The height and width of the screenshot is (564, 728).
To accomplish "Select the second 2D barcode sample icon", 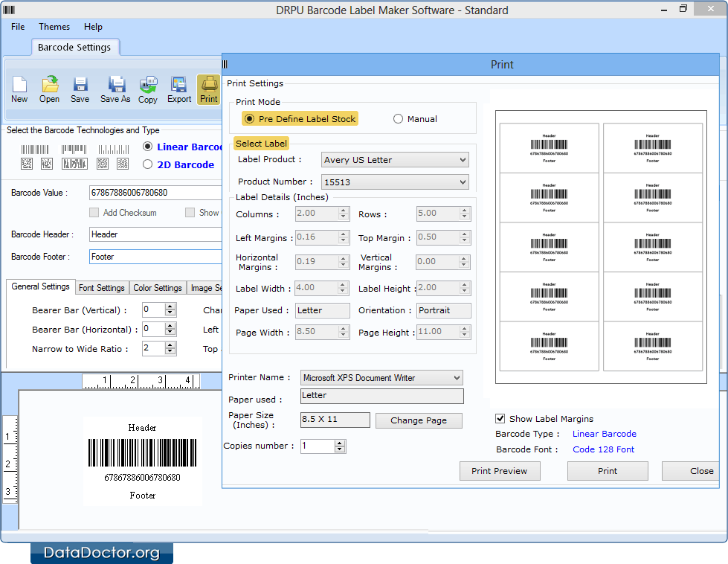I will 46,164.
